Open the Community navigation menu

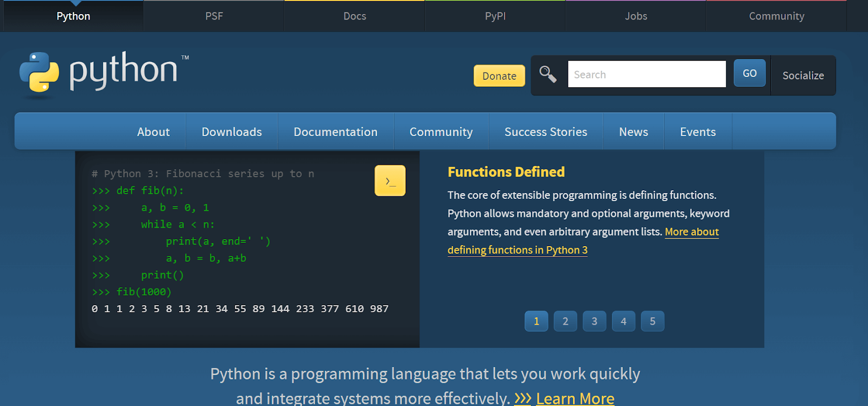click(x=441, y=132)
